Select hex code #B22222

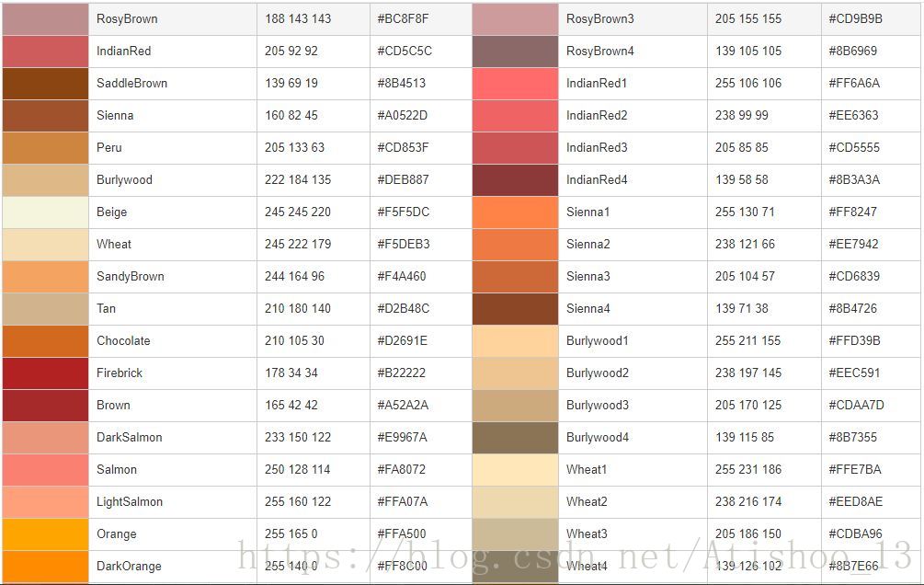tap(401, 373)
